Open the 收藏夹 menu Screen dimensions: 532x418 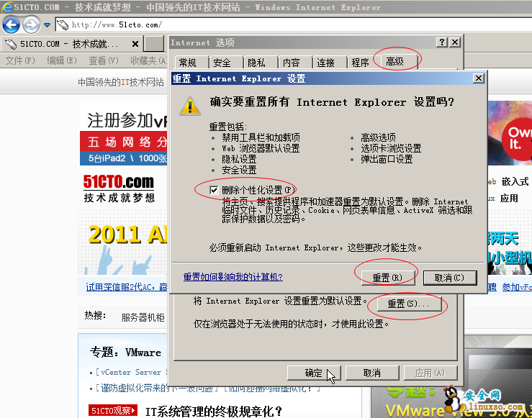[x=148, y=60]
